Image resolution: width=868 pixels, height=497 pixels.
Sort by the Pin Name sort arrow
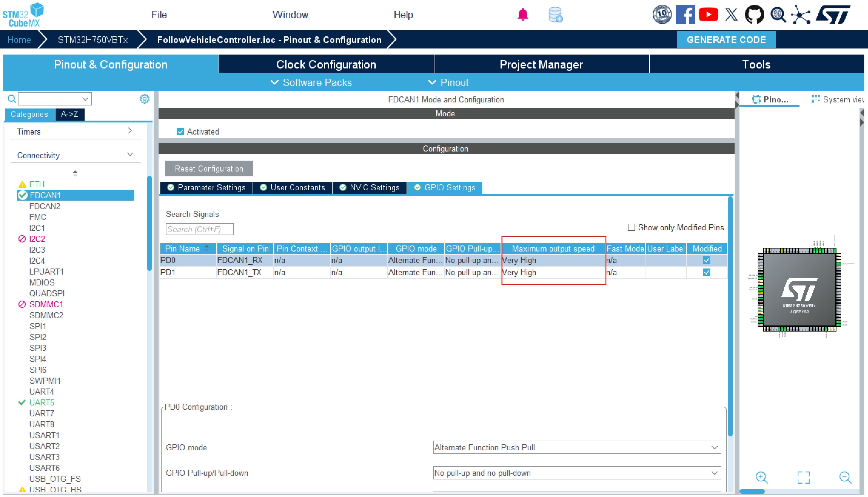click(x=206, y=248)
